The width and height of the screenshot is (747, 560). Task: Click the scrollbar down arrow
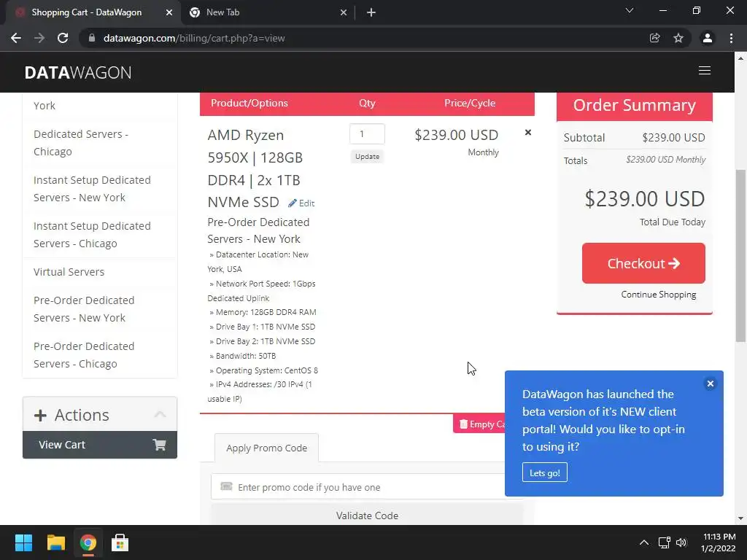click(x=740, y=518)
